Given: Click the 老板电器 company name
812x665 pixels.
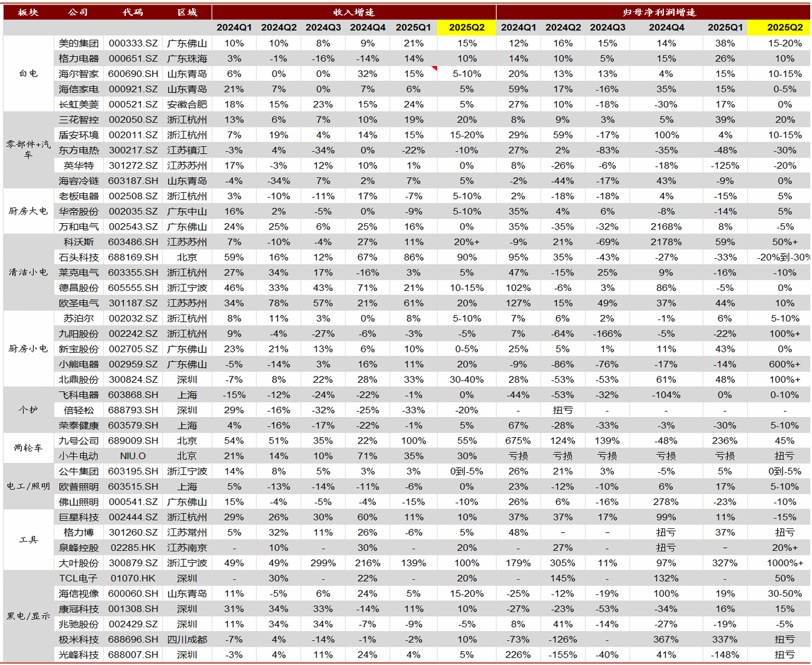Looking at the screenshot, I should (79, 196).
